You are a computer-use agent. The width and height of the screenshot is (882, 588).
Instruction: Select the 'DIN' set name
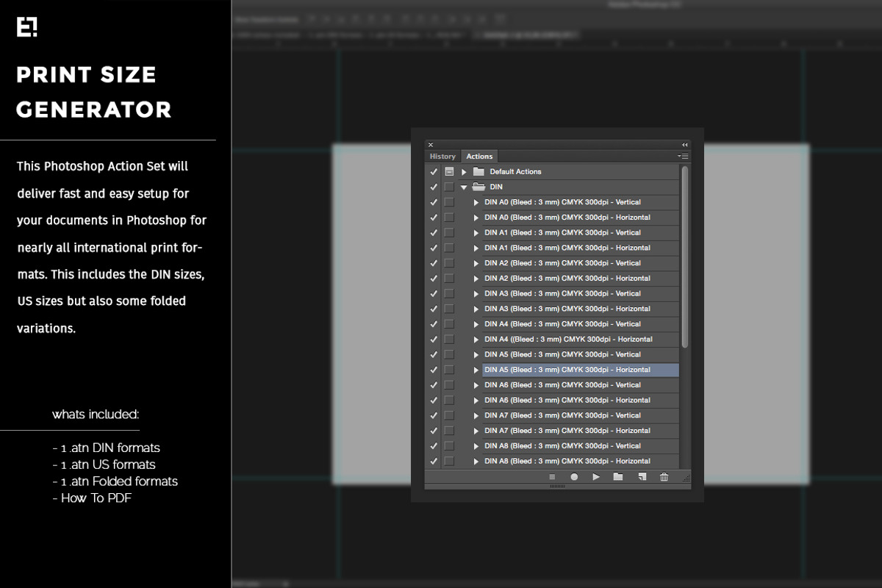pyautogui.click(x=496, y=187)
